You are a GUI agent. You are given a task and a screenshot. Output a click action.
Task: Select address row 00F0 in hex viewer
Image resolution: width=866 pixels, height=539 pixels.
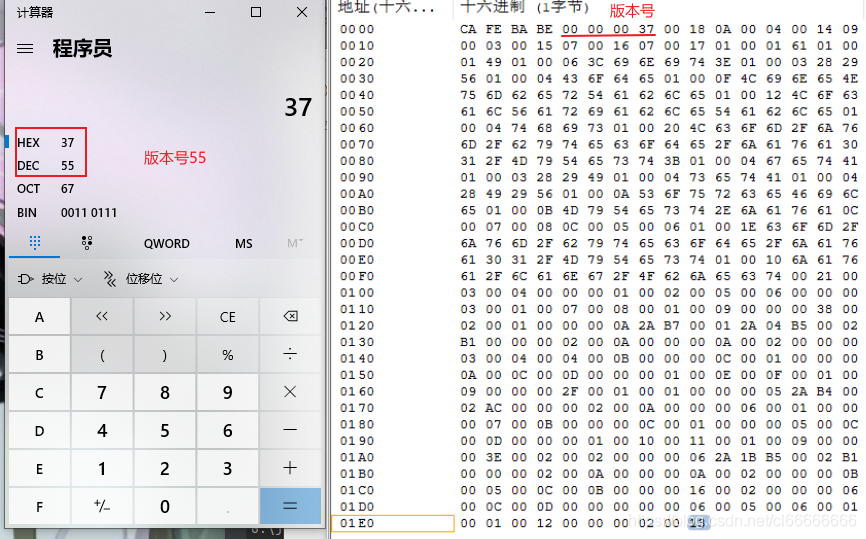click(x=357, y=276)
